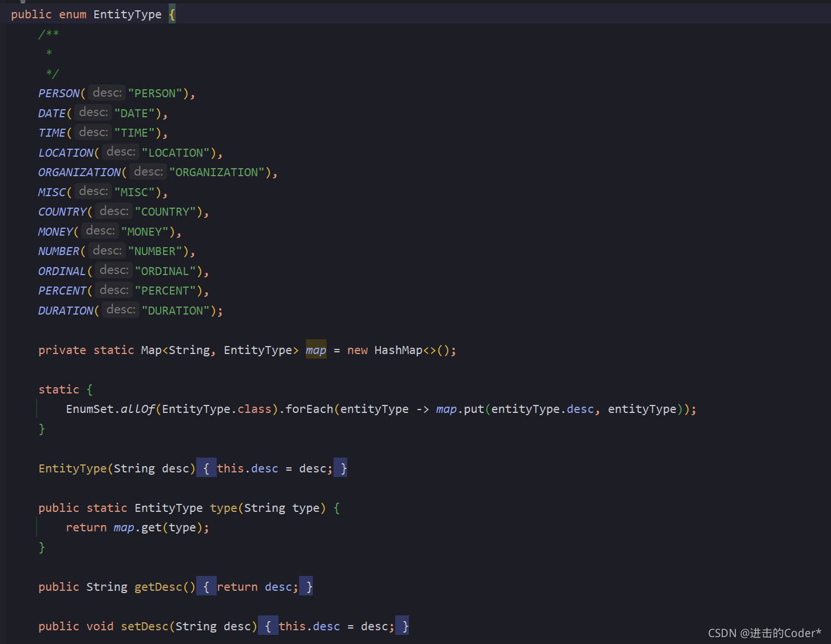The image size is (831, 644).
Task: Expand the folded setDesc method body
Action: [x=268, y=626]
